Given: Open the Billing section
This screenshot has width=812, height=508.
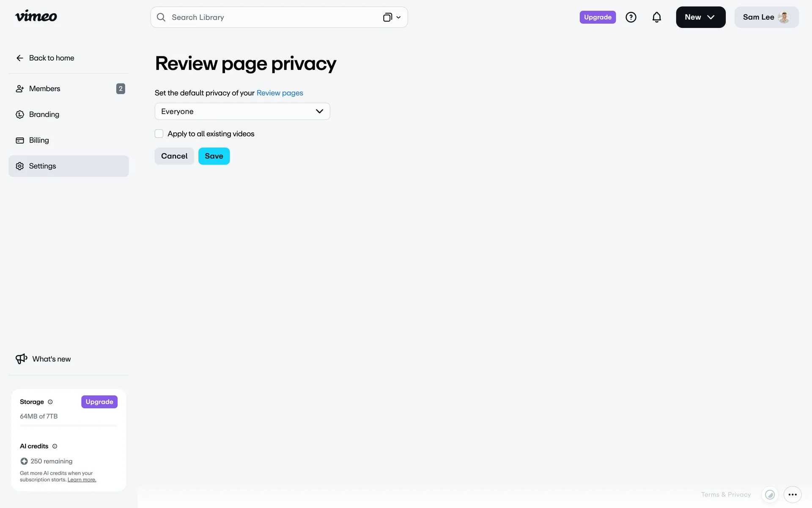Looking at the screenshot, I should (39, 140).
